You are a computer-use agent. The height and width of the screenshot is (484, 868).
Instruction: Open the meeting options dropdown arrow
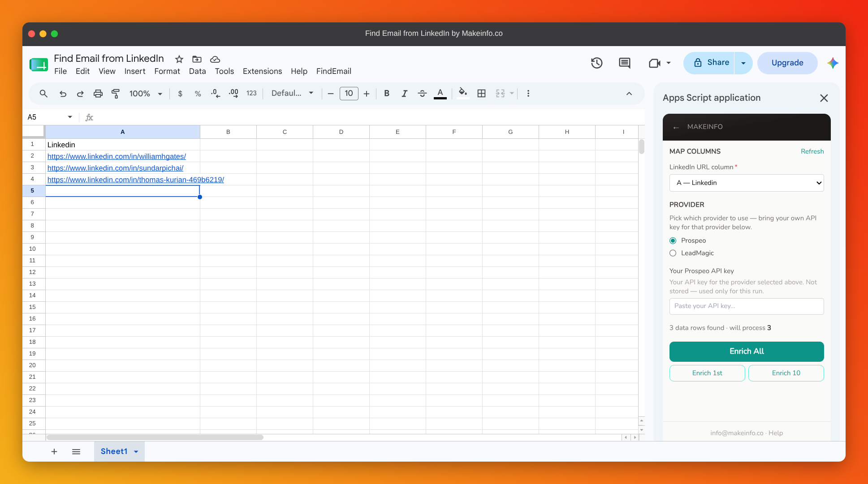(669, 63)
